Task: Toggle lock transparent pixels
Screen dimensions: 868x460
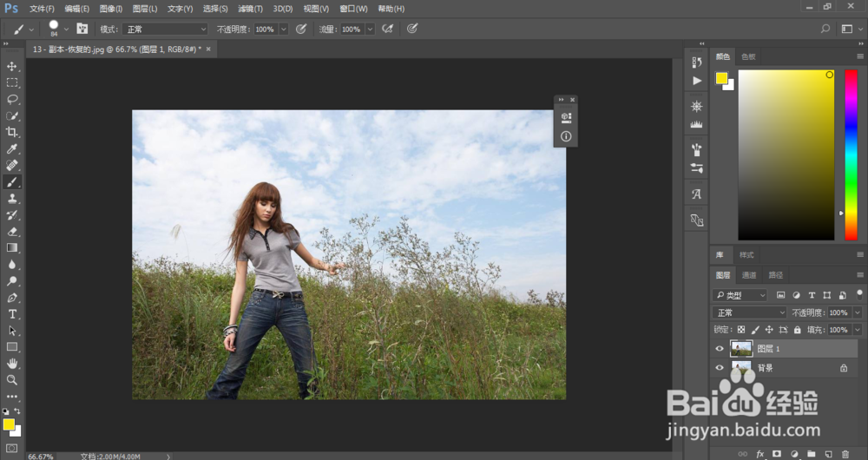Action: coord(741,330)
